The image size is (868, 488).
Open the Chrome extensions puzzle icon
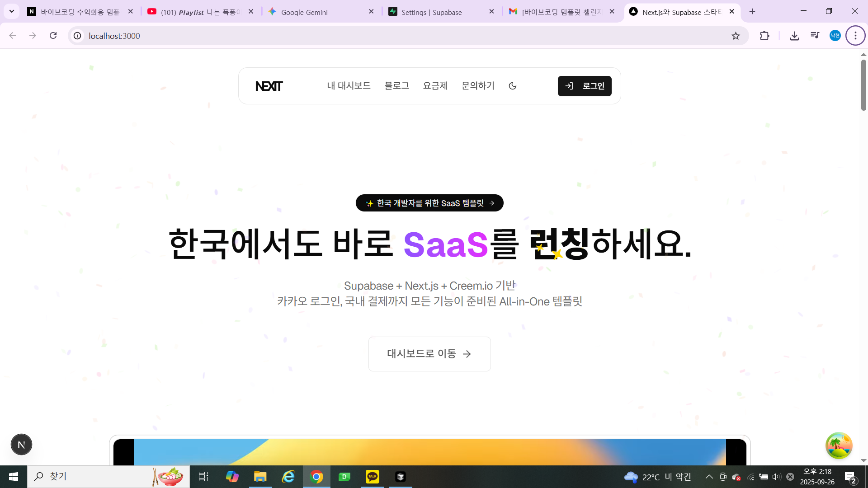[x=764, y=36]
